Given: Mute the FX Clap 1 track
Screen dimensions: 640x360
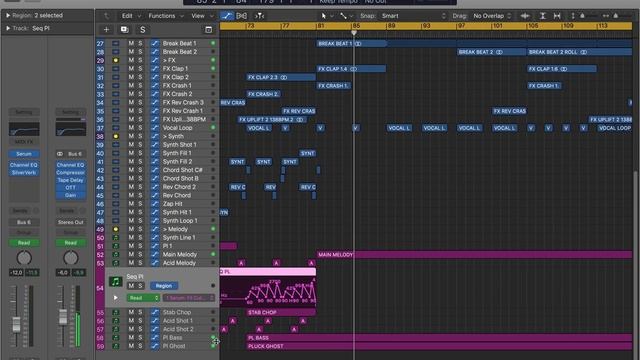Looking at the screenshot, I should point(131,69).
